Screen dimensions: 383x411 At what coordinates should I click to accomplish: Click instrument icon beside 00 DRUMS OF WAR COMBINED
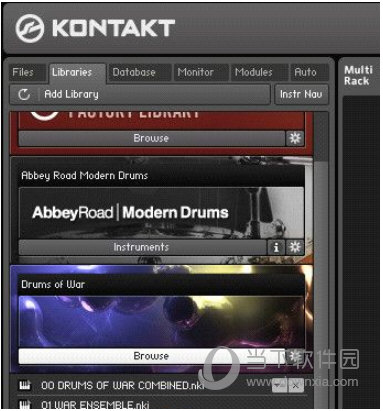point(25,386)
